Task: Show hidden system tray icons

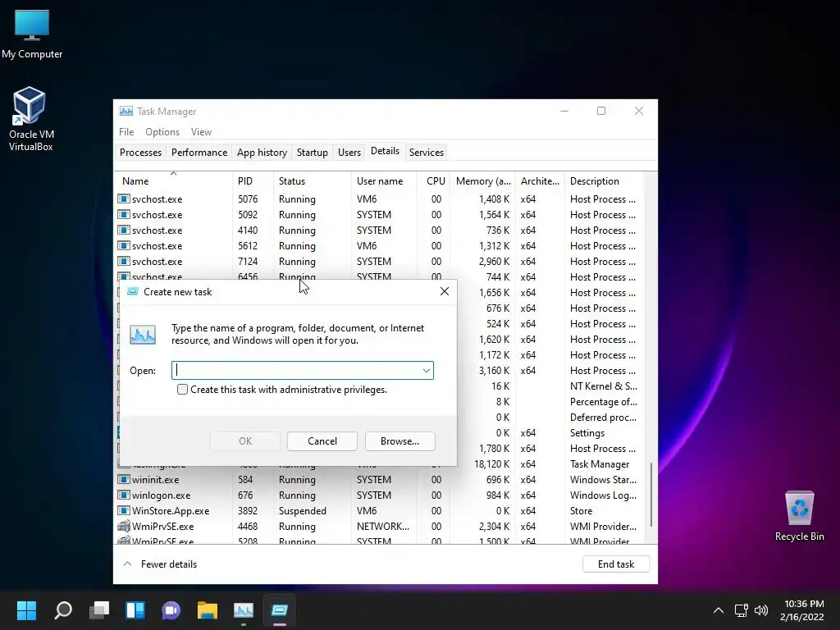Action: tap(719, 610)
